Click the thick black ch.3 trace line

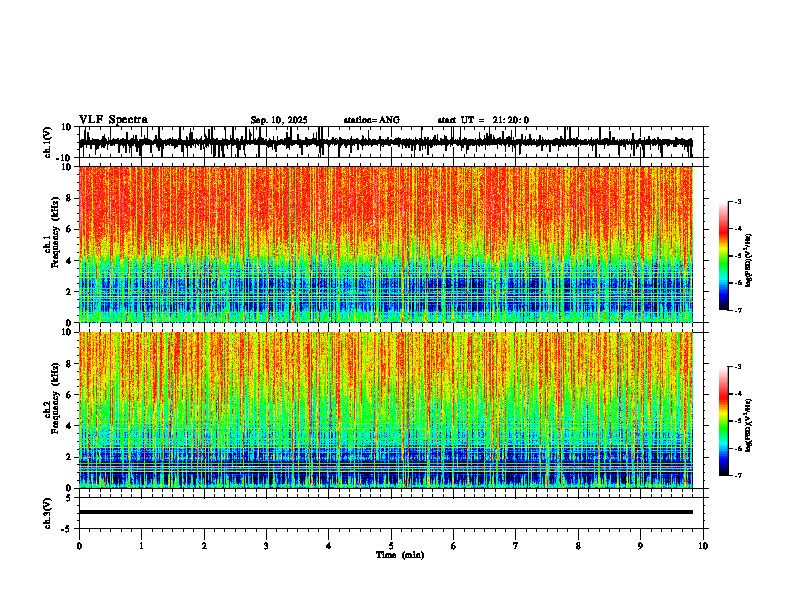385,512
